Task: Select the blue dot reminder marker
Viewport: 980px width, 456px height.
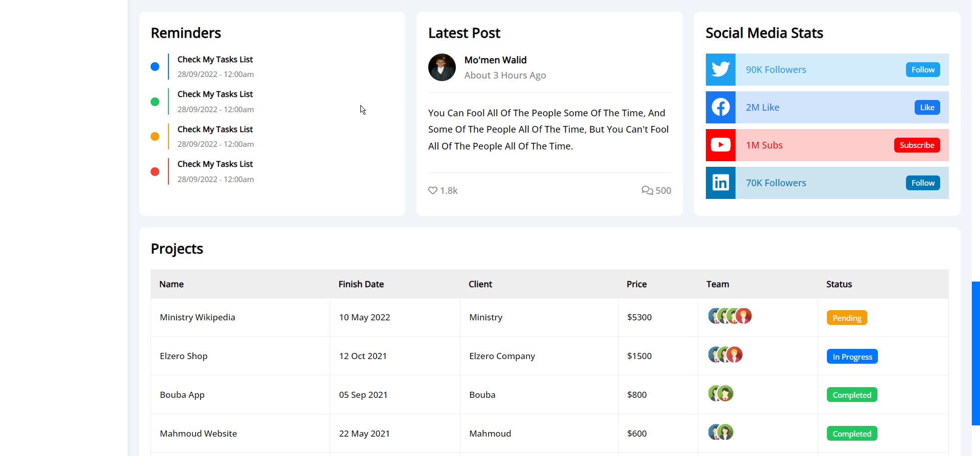Action: [x=155, y=67]
